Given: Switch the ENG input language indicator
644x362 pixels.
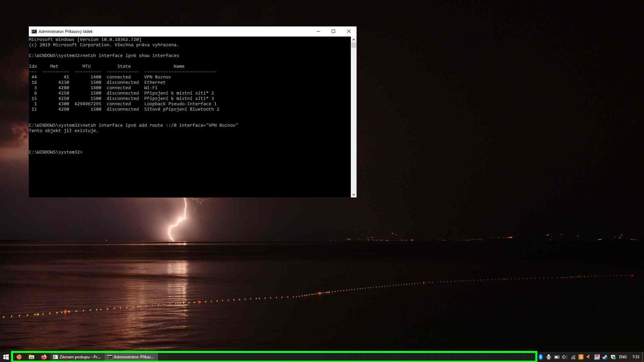Looking at the screenshot, I should [x=623, y=357].
